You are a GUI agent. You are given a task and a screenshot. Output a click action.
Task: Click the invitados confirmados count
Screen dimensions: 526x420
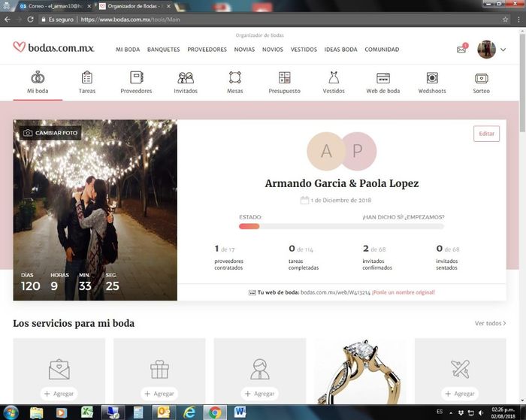pos(377,257)
